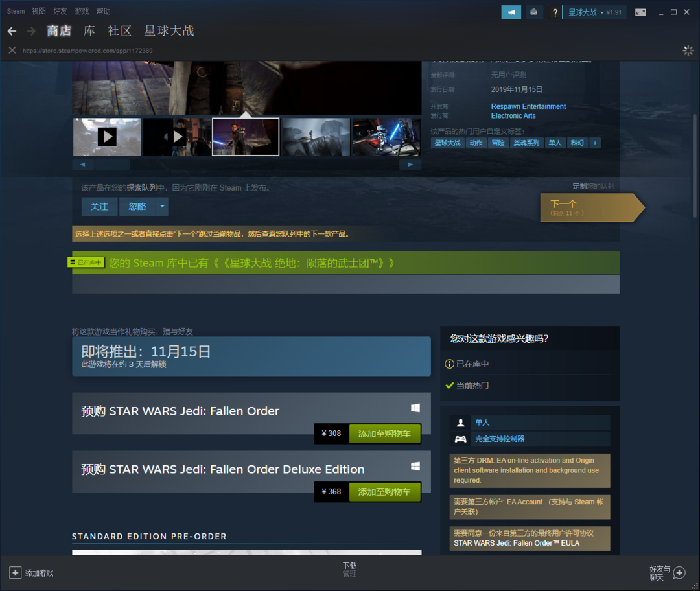700x591 pixels.
Task: Select the 动作 tag
Action: click(476, 143)
